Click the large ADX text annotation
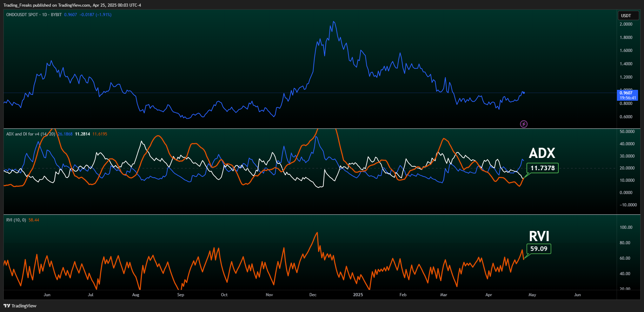The image size is (644, 312). [542, 153]
